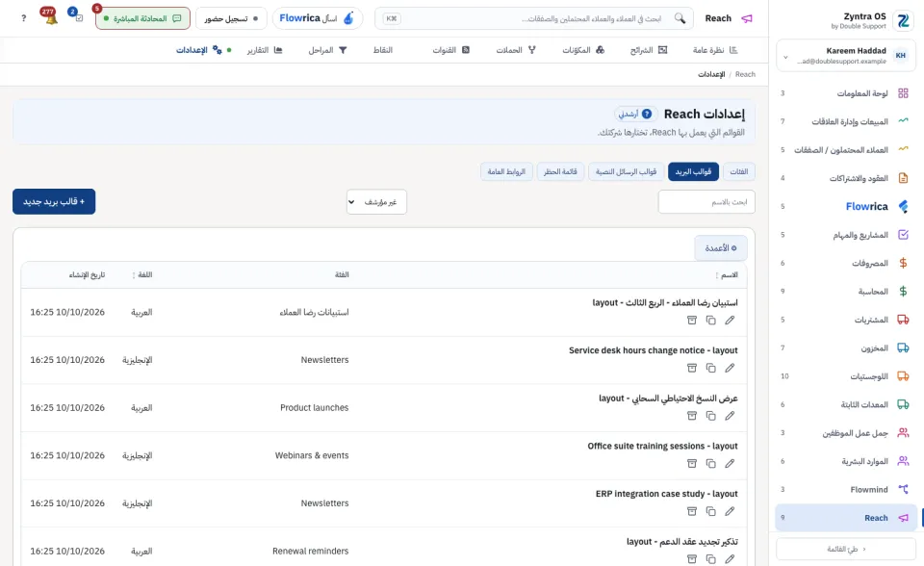This screenshot has height=566, width=924.
Task: Open the التقارير navigation tab
Action: [x=264, y=50]
